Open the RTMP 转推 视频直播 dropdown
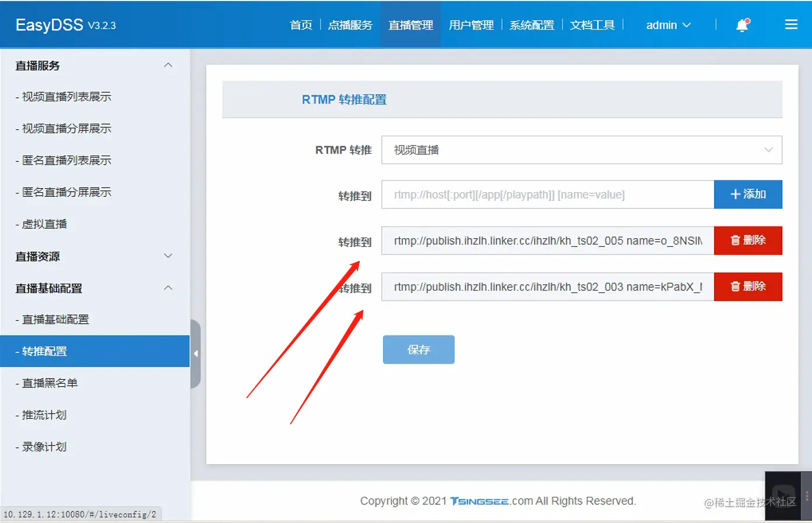Screen dimensions: 812x523 tap(582, 150)
